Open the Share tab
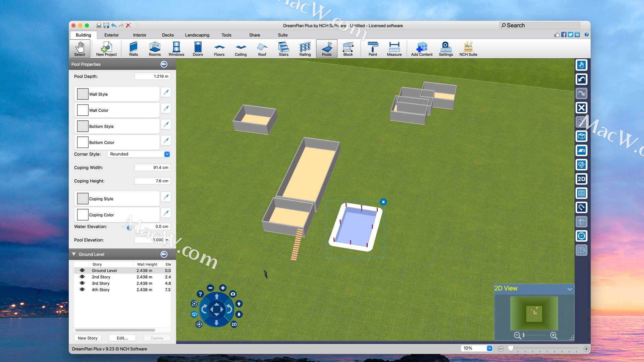Screen dimensions: 644x362 click(255, 35)
